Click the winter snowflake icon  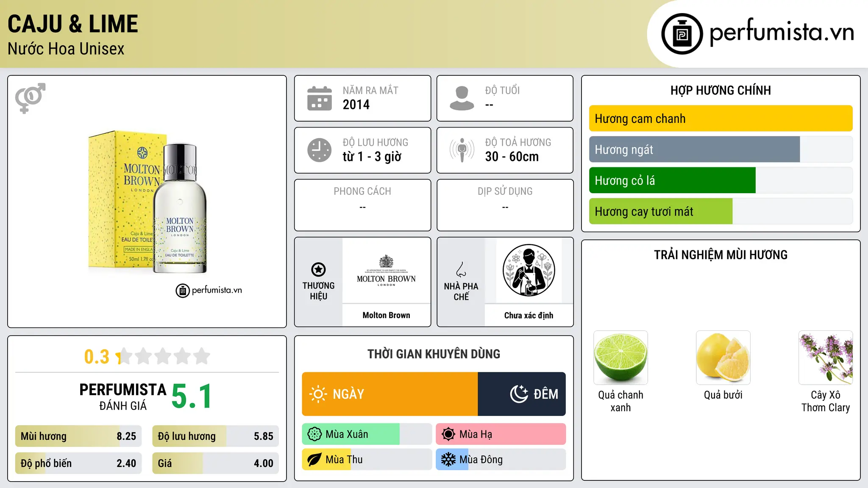[x=448, y=460]
